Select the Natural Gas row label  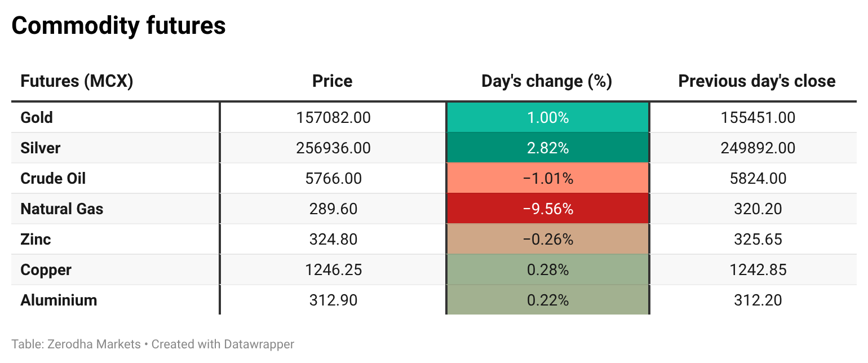[x=62, y=209]
